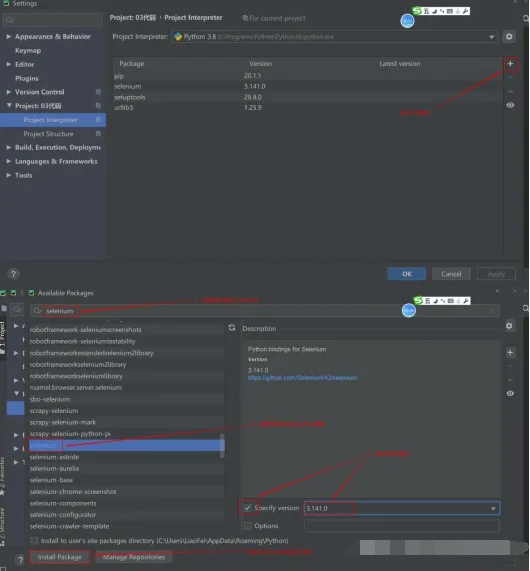
Task: Open the Project Interpreter dropdown
Action: (335, 37)
